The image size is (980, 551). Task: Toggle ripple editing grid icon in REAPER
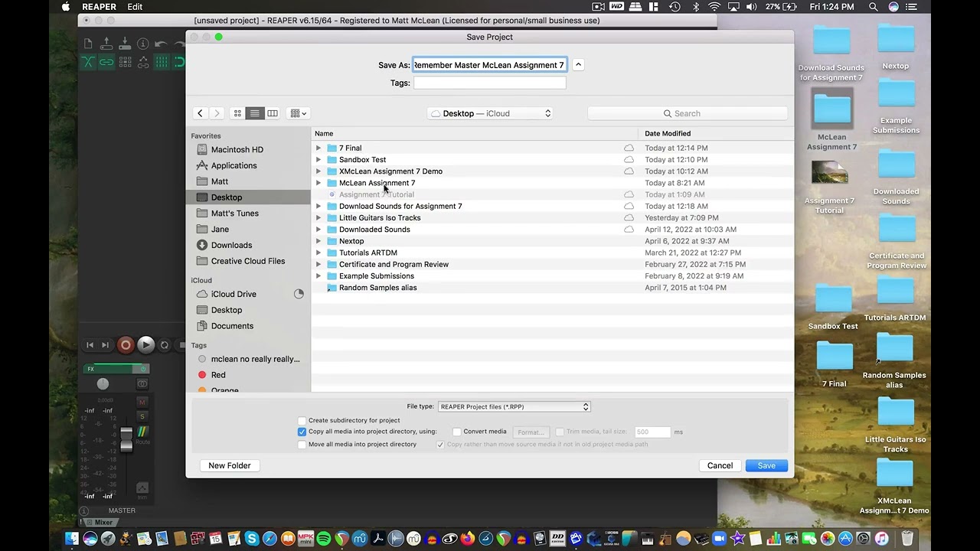pyautogui.click(x=125, y=62)
